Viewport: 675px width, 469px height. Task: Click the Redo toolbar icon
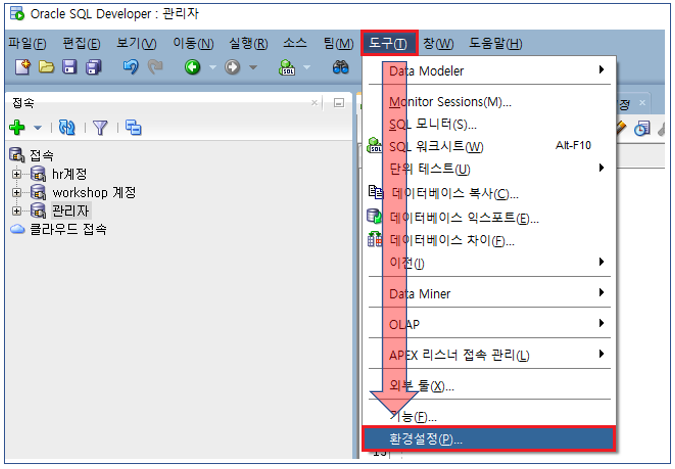tap(155, 67)
